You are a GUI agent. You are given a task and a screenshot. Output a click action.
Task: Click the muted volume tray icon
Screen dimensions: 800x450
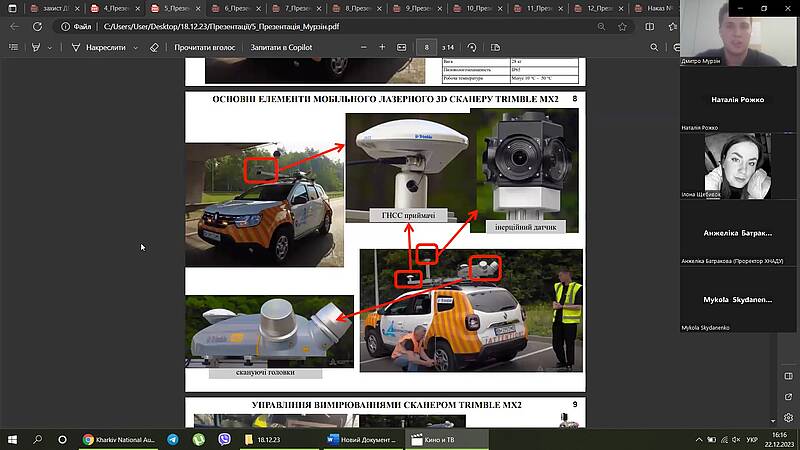(x=736, y=439)
